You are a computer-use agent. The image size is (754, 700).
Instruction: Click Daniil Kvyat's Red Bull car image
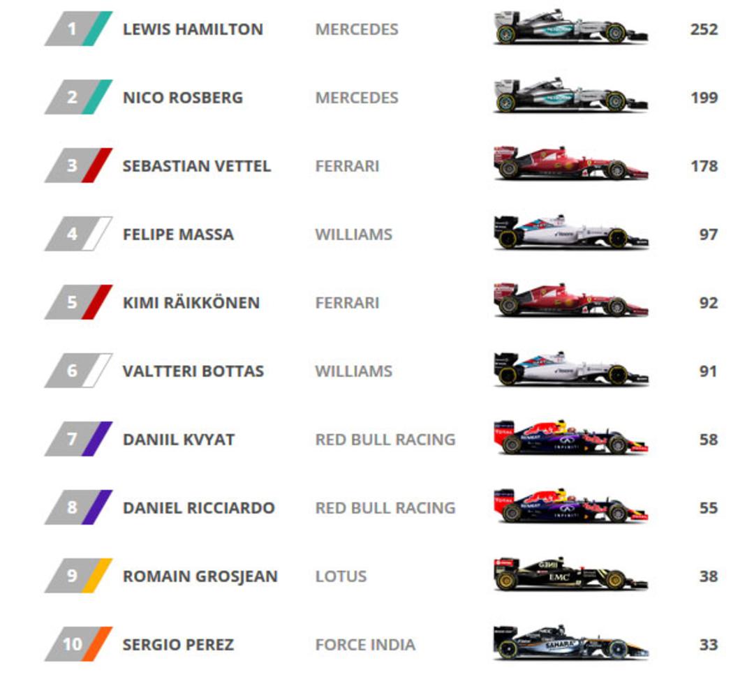coord(571,437)
